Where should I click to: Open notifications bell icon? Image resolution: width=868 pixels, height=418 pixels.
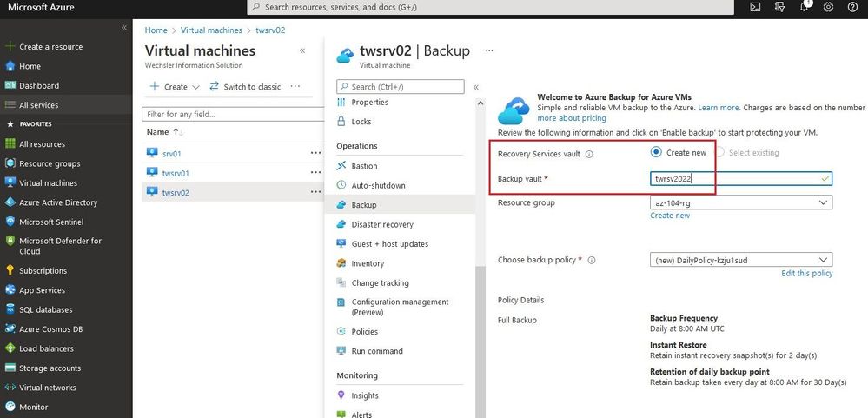(x=805, y=7)
